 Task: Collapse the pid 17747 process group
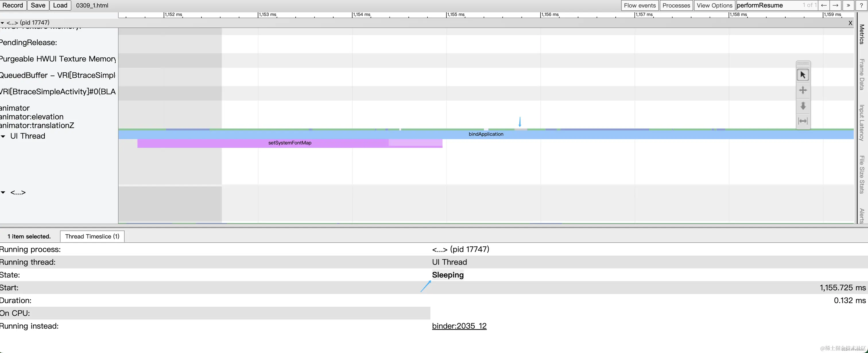click(x=2, y=23)
